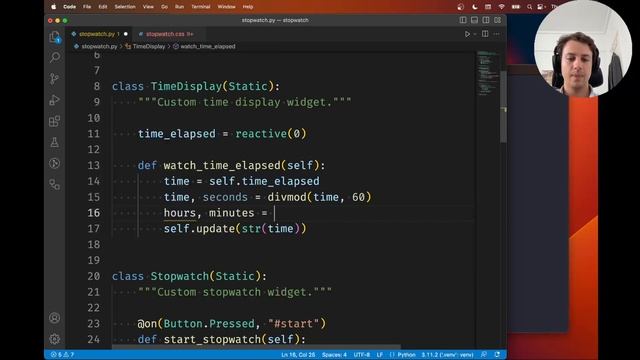640x360 pixels.
Task: Click the Ln 16, Col 25 cursor position
Action: 298,355
